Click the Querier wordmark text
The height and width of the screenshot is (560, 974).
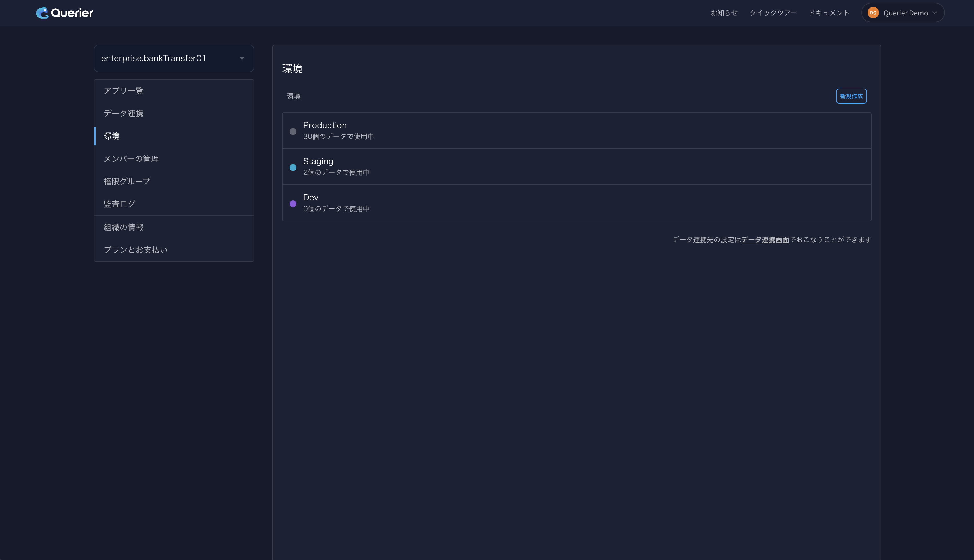tap(72, 13)
